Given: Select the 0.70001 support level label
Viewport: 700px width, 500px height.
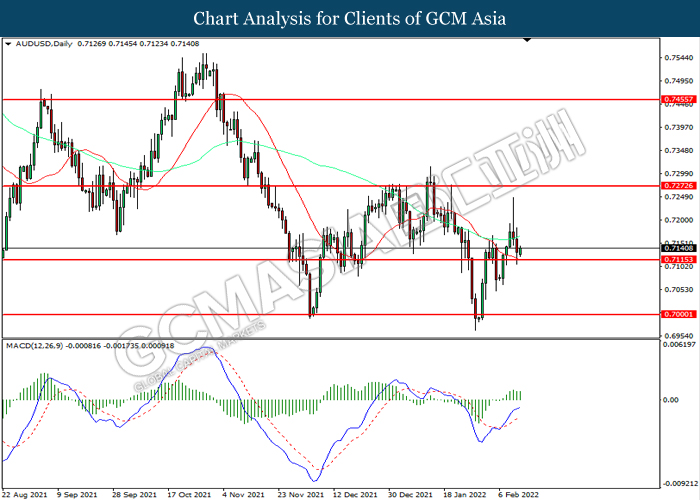Looking at the screenshot, I should tap(679, 314).
